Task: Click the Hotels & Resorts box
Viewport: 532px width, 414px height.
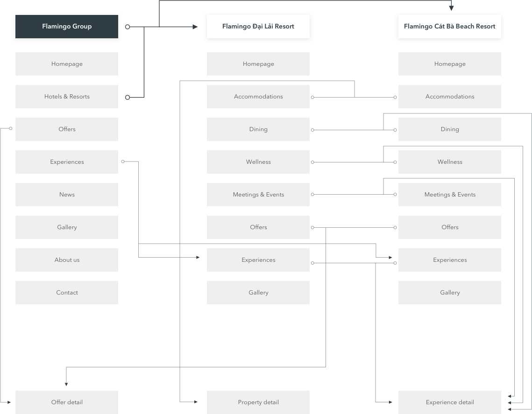Action: pyautogui.click(x=67, y=97)
